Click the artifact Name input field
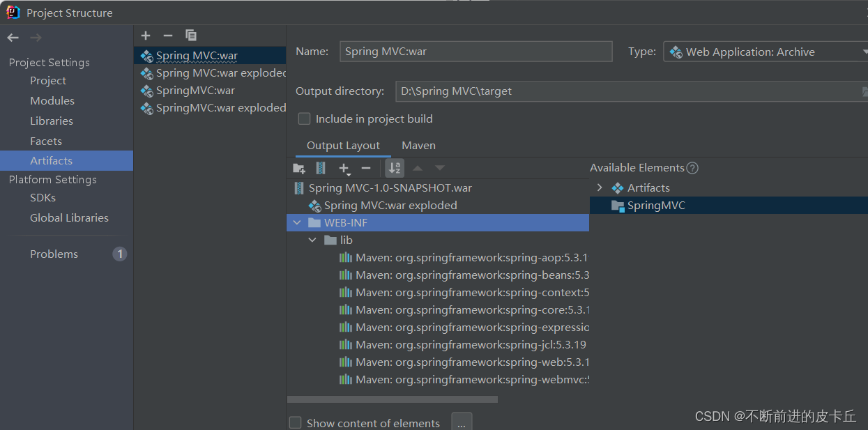The height and width of the screenshot is (430, 868). 475,52
